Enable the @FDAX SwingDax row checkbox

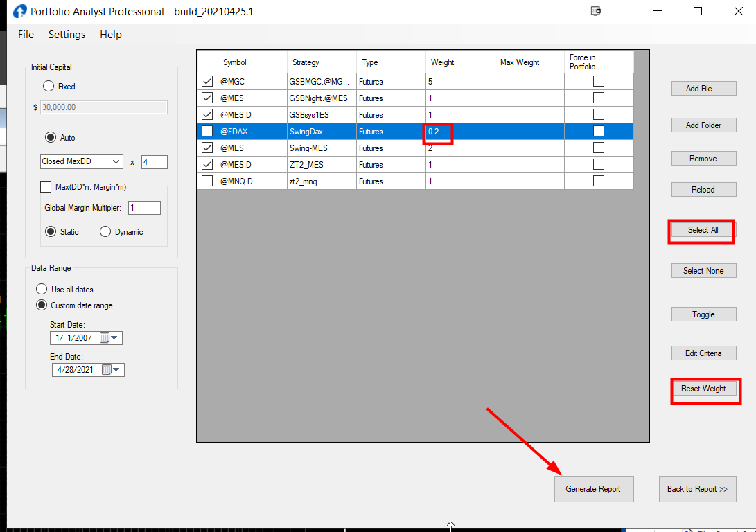[207, 131]
